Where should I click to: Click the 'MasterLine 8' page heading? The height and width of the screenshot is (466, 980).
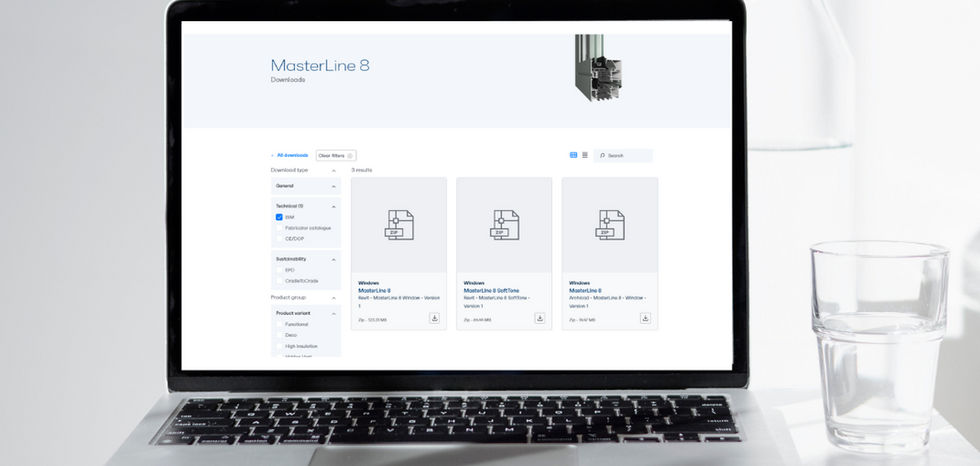click(x=320, y=65)
